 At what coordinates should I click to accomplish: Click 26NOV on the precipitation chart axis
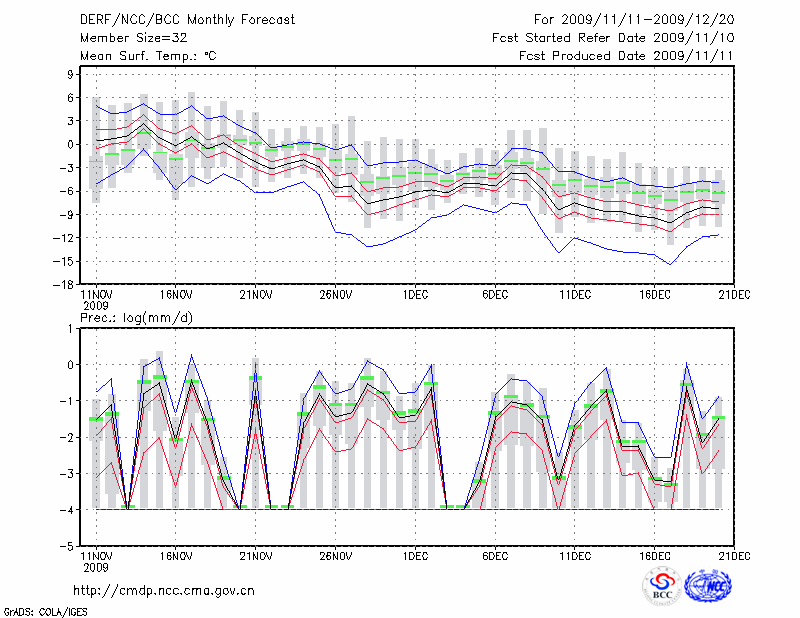pyautogui.click(x=336, y=557)
